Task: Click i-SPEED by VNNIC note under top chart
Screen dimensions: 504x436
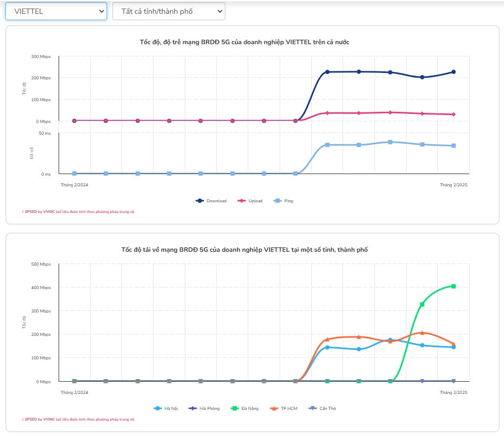Action: tap(78, 212)
